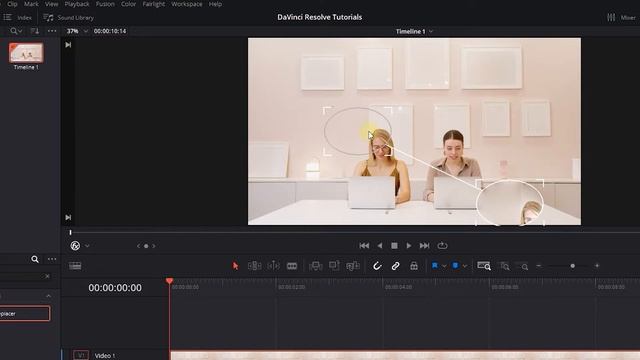
Task: Open the Clip menu
Action: [12, 4]
